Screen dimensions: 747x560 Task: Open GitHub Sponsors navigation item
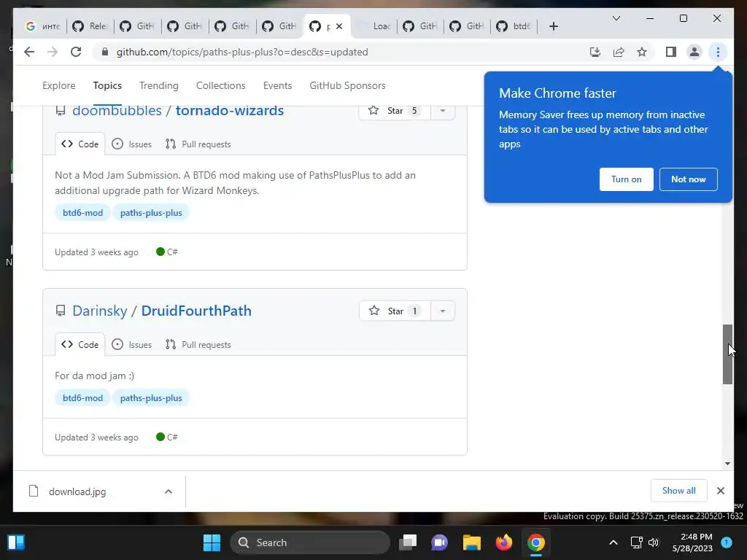pos(347,86)
